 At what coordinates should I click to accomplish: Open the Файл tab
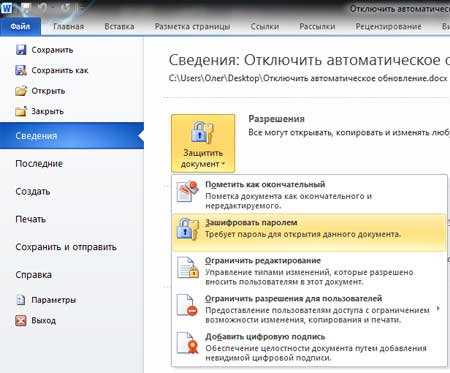(20, 27)
